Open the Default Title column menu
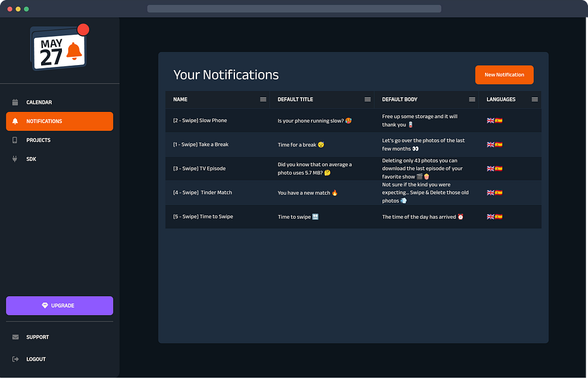Screen dimensions: 588x379 [368, 99]
